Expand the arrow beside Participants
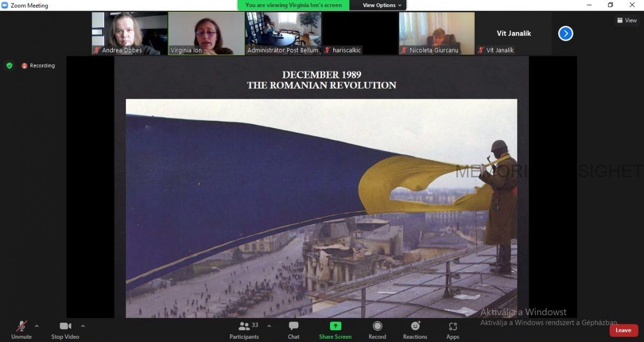The width and height of the screenshot is (644, 342). (x=269, y=326)
